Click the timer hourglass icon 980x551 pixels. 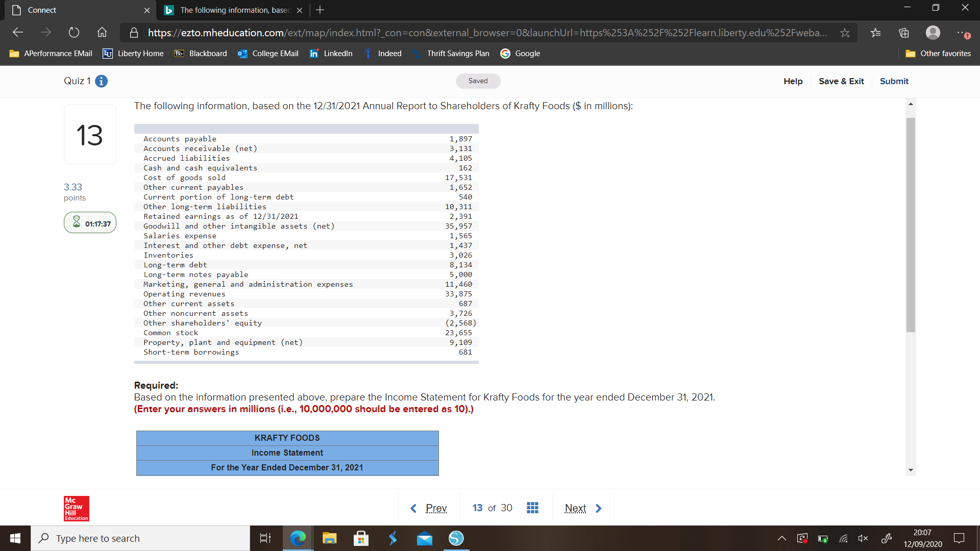(x=77, y=222)
